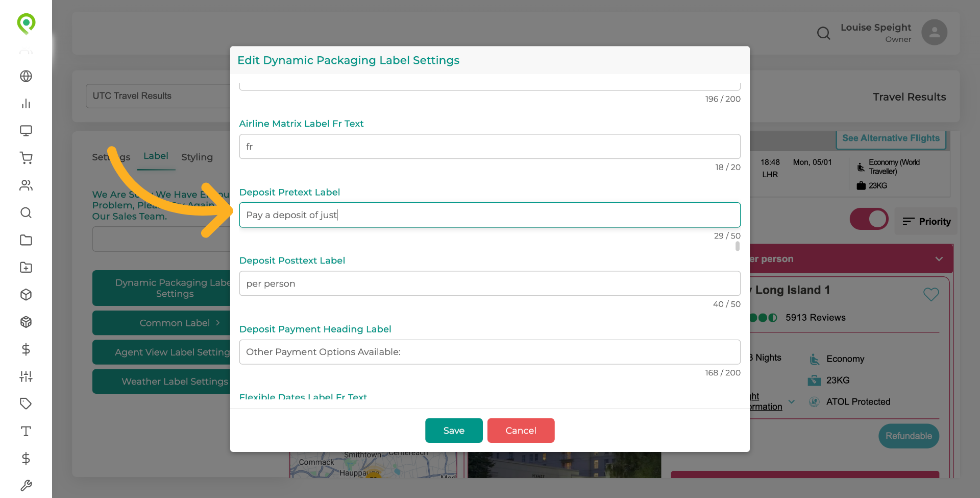This screenshot has height=498, width=980.
Task: Click the tag icon in sidebar
Action: pyautogui.click(x=26, y=404)
